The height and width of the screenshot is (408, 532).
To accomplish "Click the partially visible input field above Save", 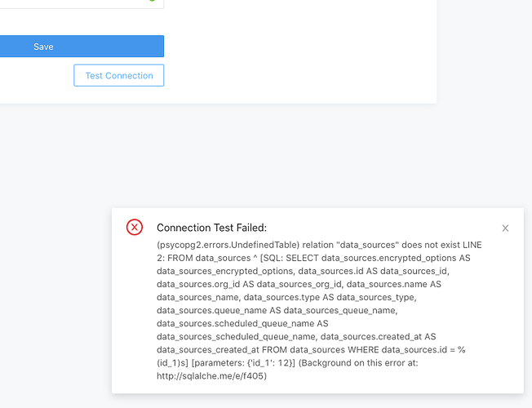I will pos(82,4).
